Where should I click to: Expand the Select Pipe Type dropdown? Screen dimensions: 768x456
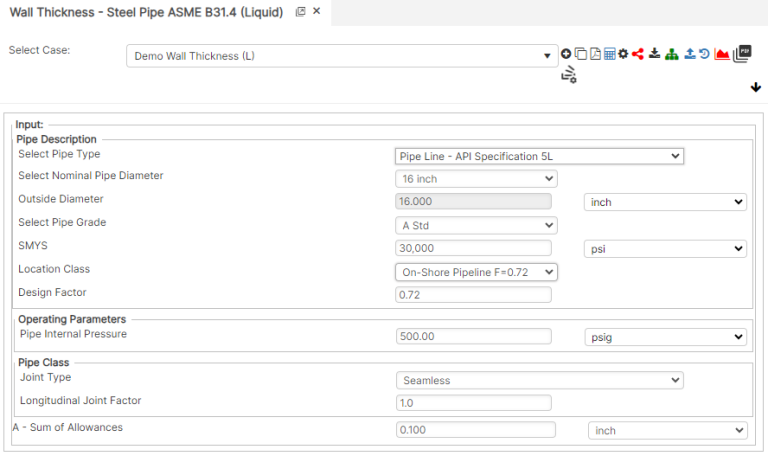click(539, 156)
